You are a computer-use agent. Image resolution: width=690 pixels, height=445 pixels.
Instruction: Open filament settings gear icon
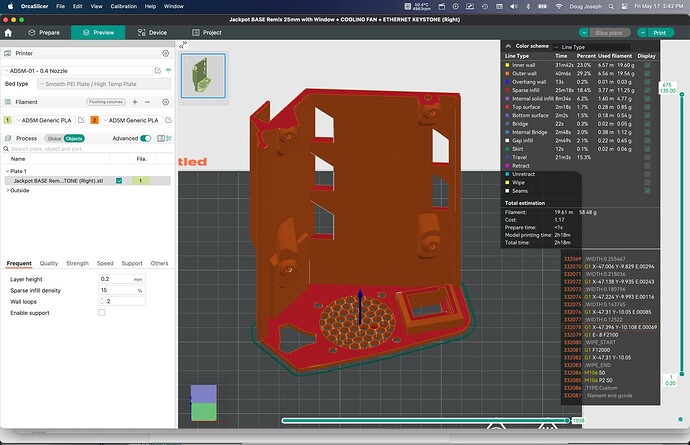point(165,102)
